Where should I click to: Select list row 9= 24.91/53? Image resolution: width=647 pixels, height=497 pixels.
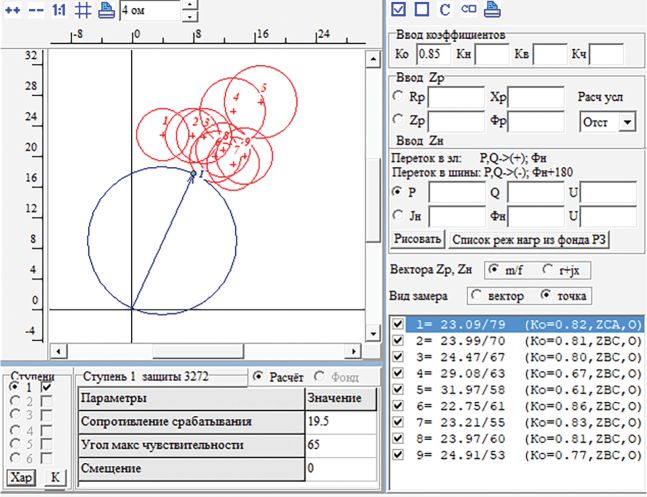point(524,455)
